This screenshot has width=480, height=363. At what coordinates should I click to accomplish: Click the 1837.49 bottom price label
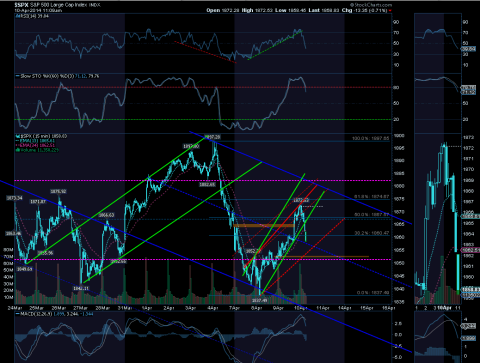pos(259,300)
